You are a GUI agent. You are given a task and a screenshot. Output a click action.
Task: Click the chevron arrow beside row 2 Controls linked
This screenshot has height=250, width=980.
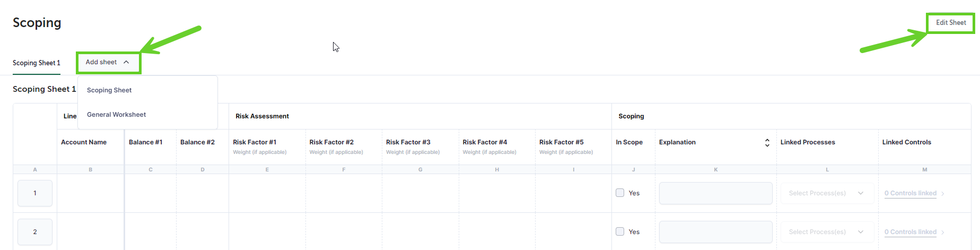pos(943,232)
